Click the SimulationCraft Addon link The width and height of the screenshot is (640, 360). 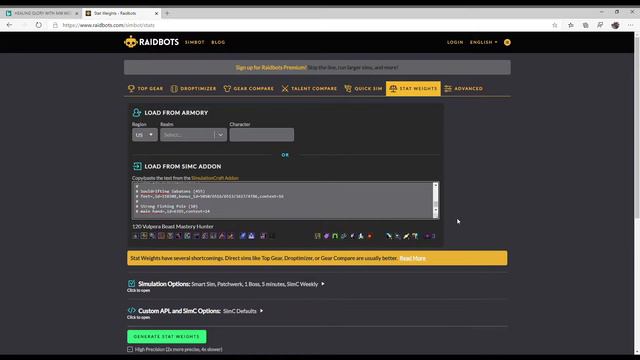point(215,178)
